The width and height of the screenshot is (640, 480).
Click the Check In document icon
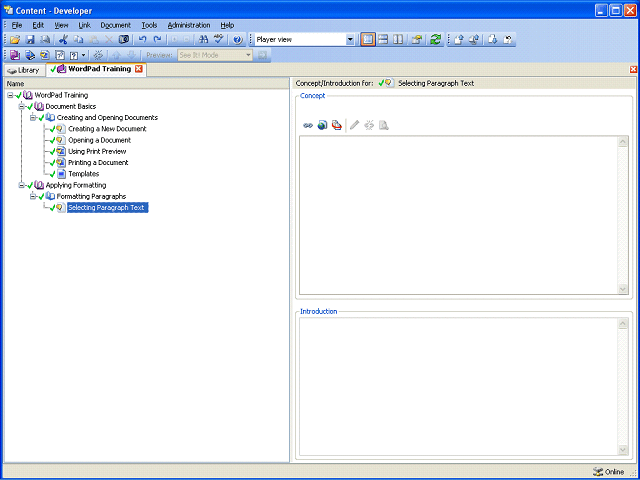[459, 40]
